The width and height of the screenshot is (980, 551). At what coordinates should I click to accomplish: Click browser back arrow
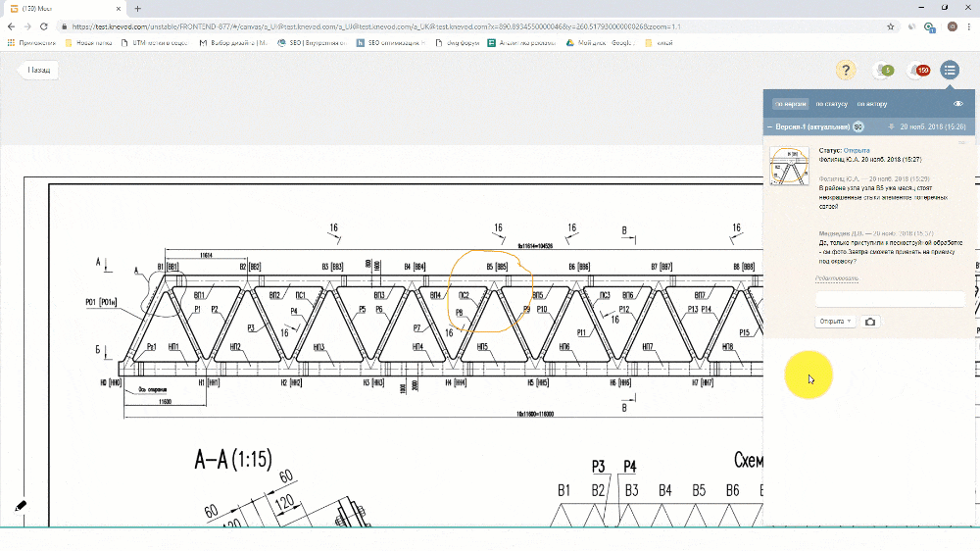11,26
